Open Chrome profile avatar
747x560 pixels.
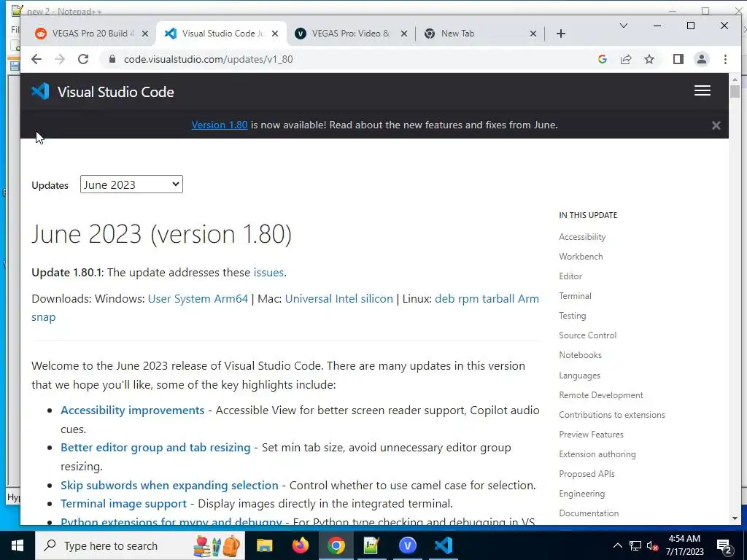coord(702,59)
